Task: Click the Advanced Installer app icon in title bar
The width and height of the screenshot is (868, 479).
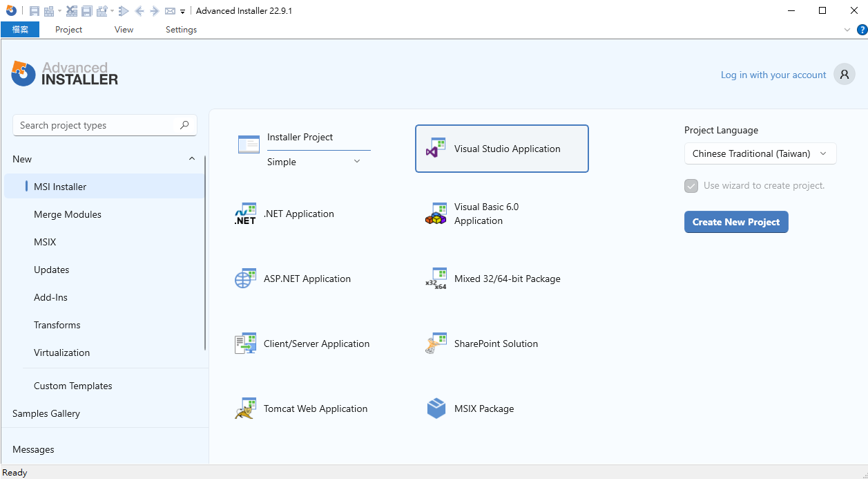Action: tap(11, 10)
